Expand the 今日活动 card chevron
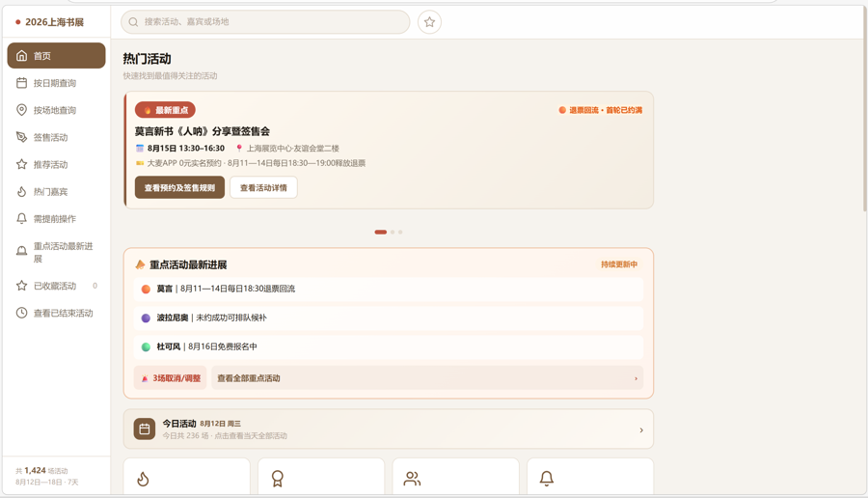This screenshot has width=868, height=498. (641, 429)
